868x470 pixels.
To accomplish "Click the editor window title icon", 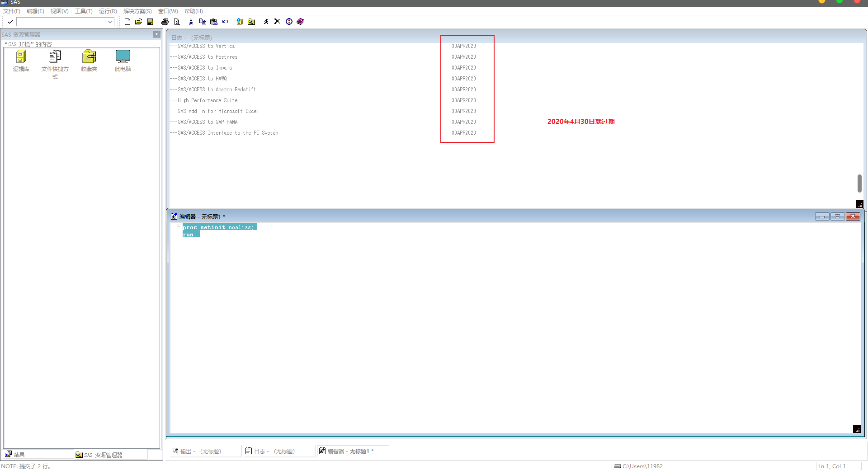I will (x=174, y=216).
